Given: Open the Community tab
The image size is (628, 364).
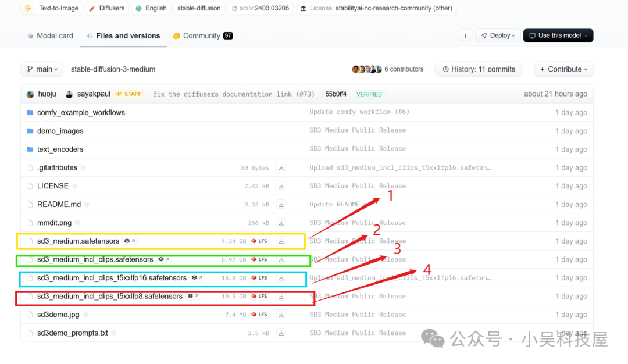Looking at the screenshot, I should coord(203,35).
